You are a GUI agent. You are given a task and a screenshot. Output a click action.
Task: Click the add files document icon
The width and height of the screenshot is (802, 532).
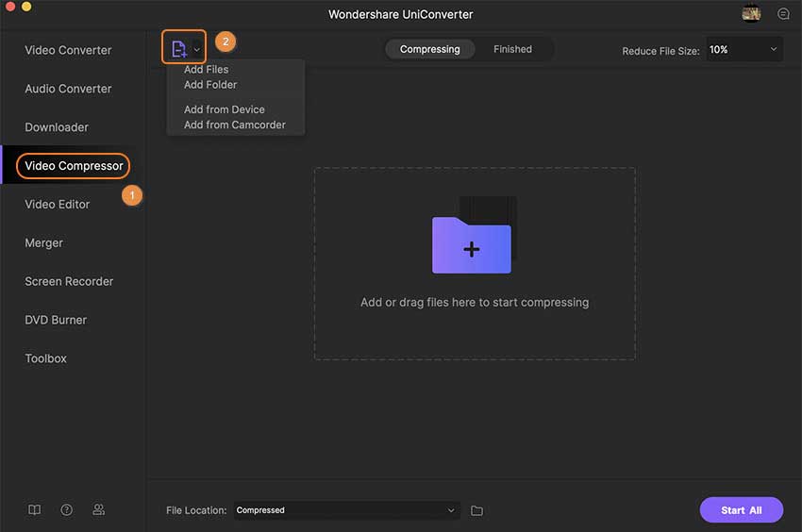click(x=179, y=49)
